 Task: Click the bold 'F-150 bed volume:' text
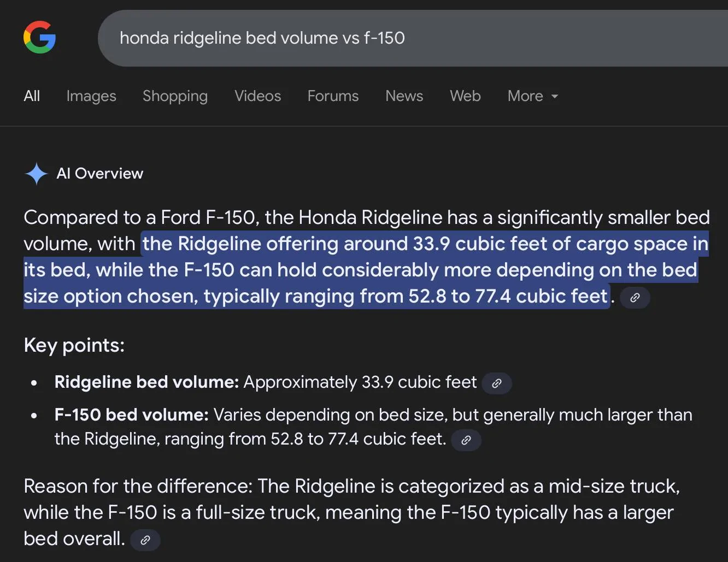click(x=131, y=415)
